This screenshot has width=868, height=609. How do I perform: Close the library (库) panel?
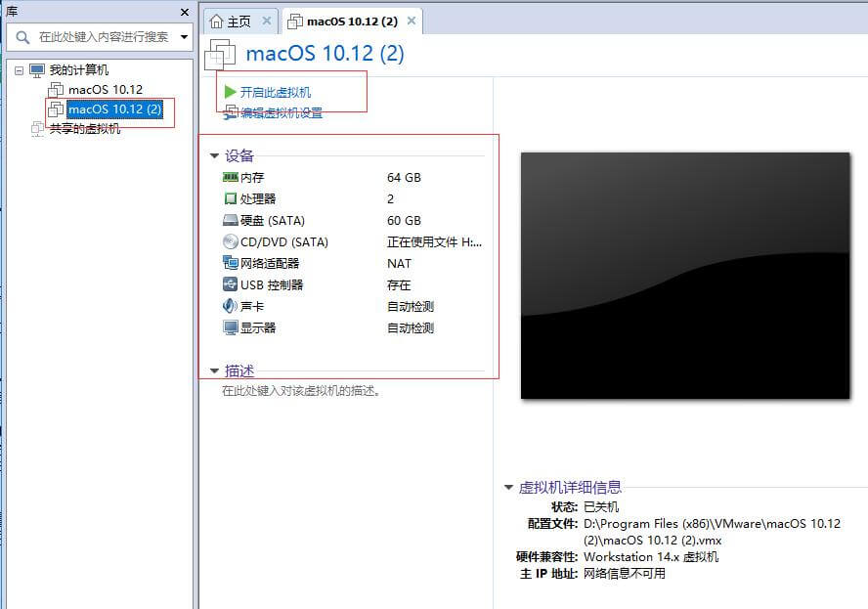(185, 12)
